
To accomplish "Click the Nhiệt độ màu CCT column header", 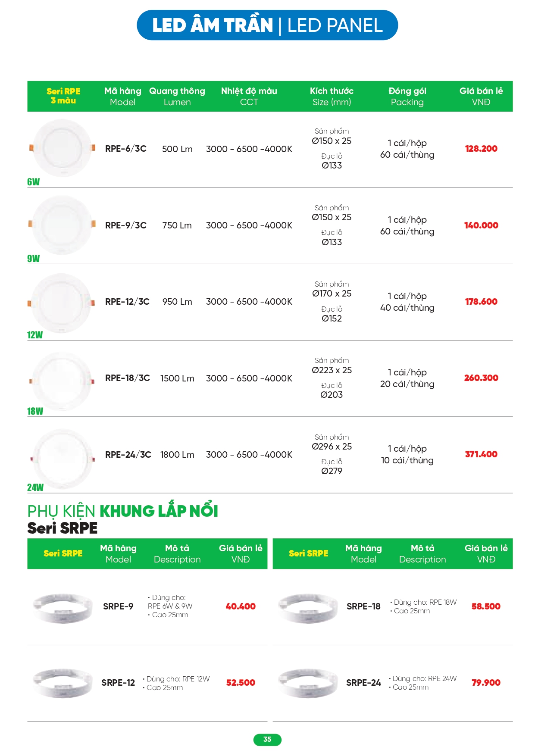I will click(249, 96).
